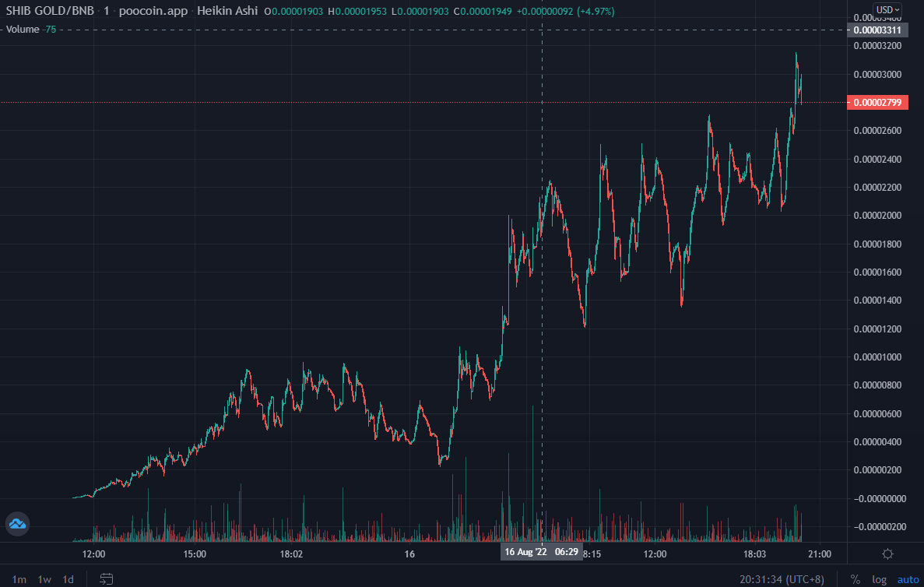Select the 1d time range

coord(69,579)
